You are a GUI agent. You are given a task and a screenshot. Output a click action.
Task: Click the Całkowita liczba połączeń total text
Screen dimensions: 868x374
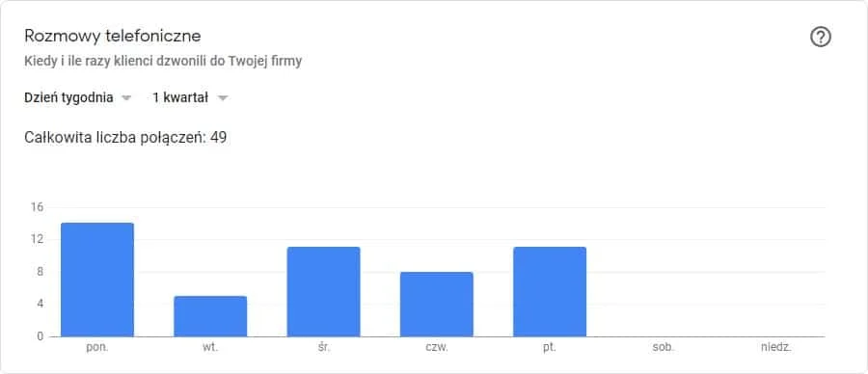(125, 137)
